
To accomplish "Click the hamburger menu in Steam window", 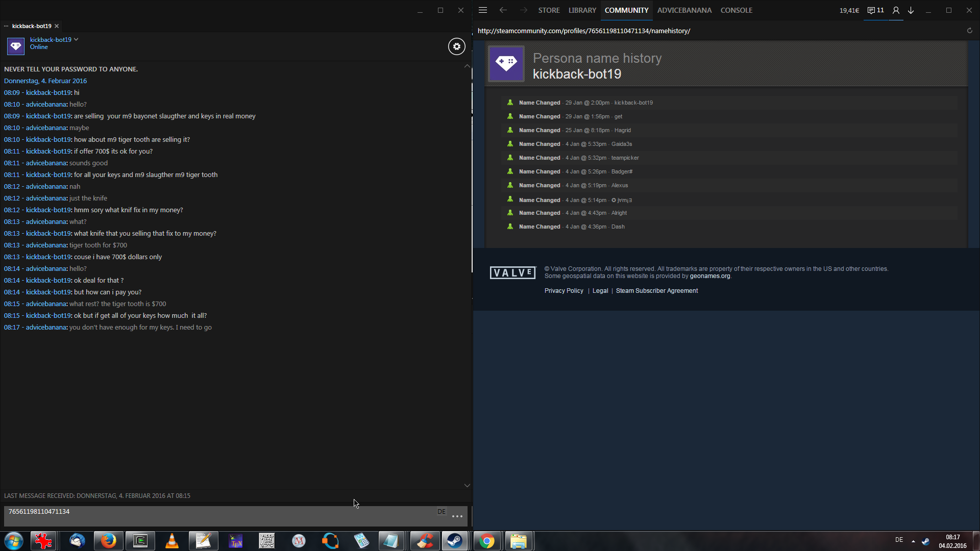I will point(483,10).
